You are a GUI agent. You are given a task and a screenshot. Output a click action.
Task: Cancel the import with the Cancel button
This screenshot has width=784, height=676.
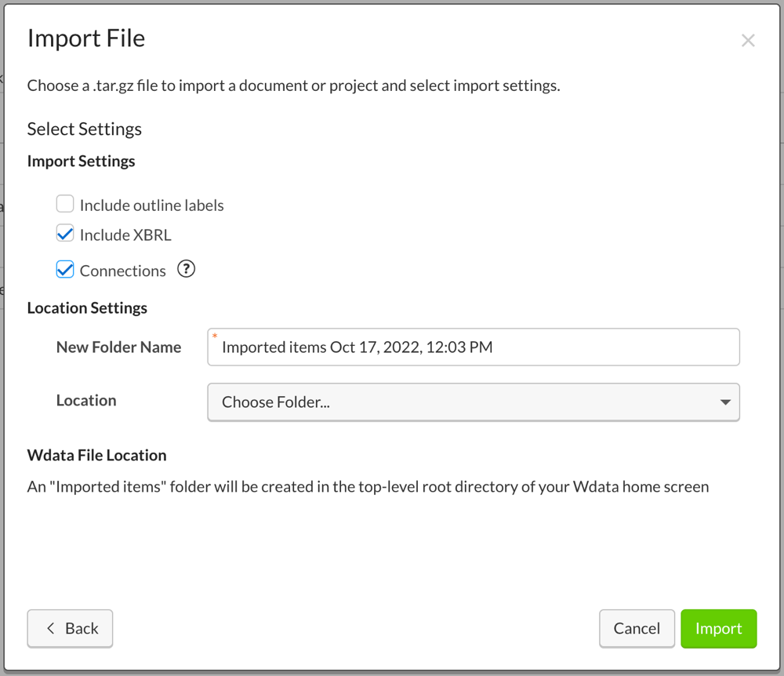(637, 628)
